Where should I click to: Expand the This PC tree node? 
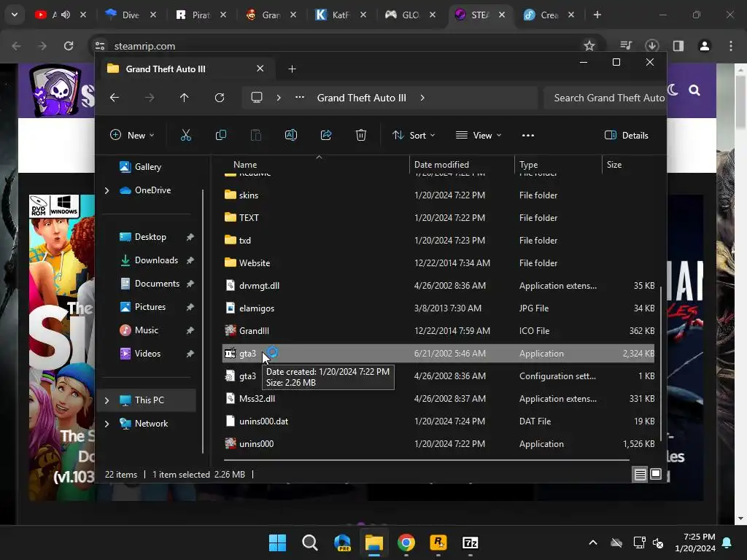pyautogui.click(x=107, y=400)
